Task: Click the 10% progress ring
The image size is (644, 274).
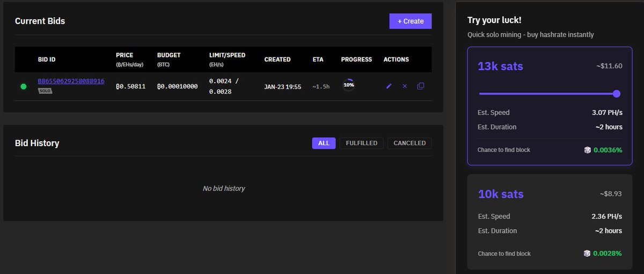Action: point(349,85)
